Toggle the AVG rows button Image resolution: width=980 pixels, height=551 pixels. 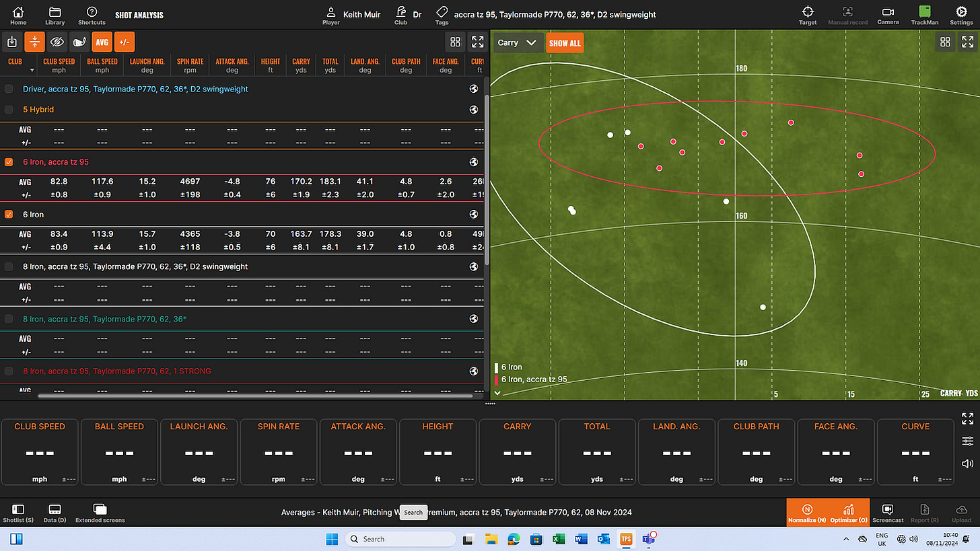[x=102, y=42]
